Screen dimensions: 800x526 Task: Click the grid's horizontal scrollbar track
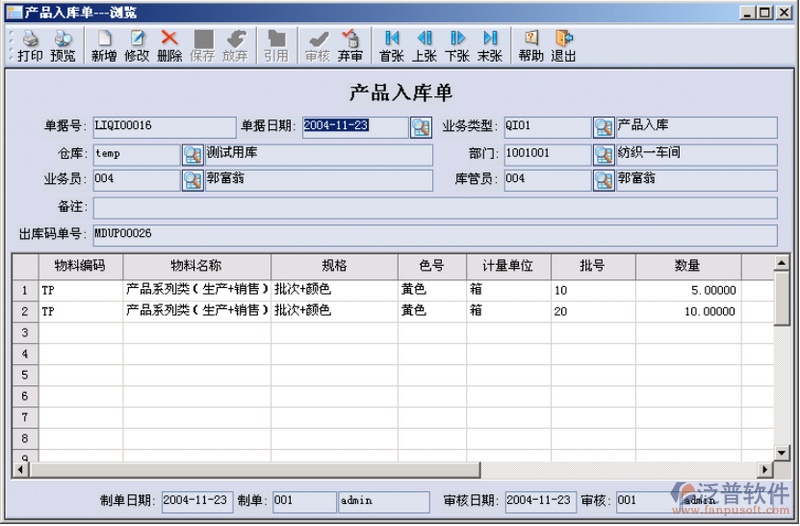[400, 468]
